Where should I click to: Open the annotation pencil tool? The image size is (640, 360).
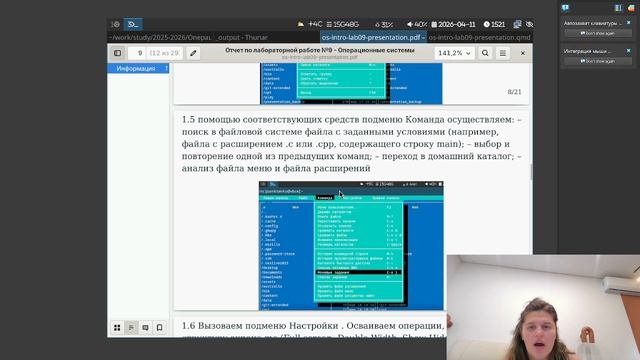[x=193, y=53]
